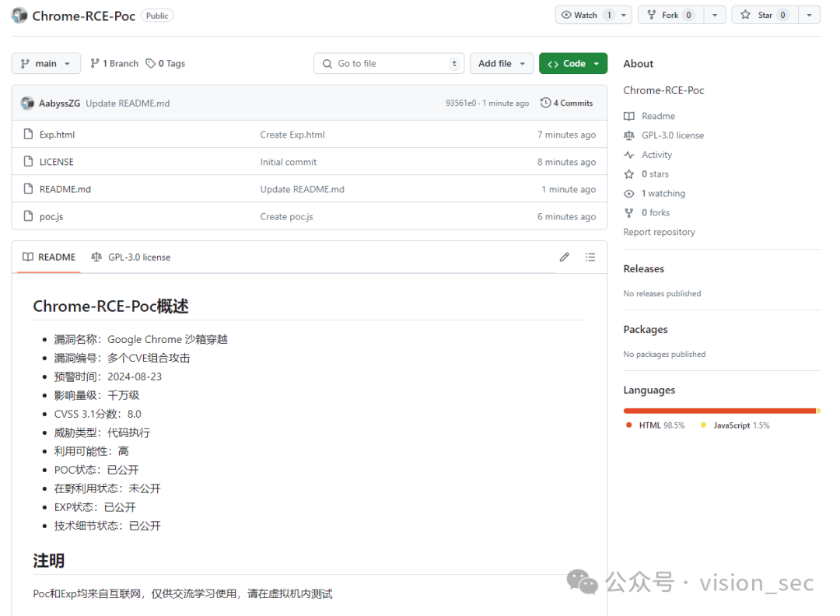Click the pencil edit README icon
Screen dimensions: 840x616
click(564, 257)
